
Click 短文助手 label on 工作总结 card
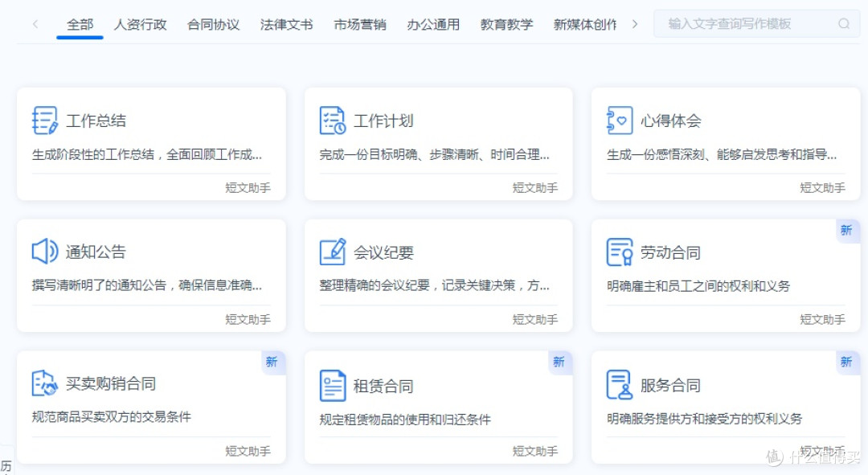point(248,188)
